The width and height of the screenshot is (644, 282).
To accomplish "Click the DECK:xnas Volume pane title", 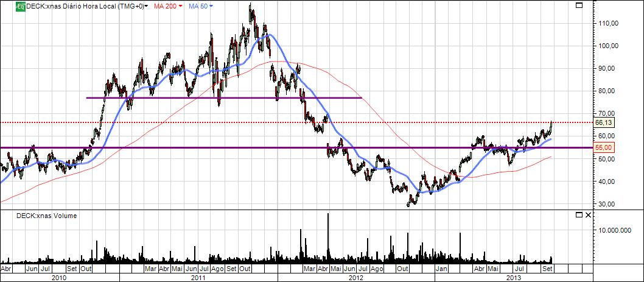I will coord(46,216).
